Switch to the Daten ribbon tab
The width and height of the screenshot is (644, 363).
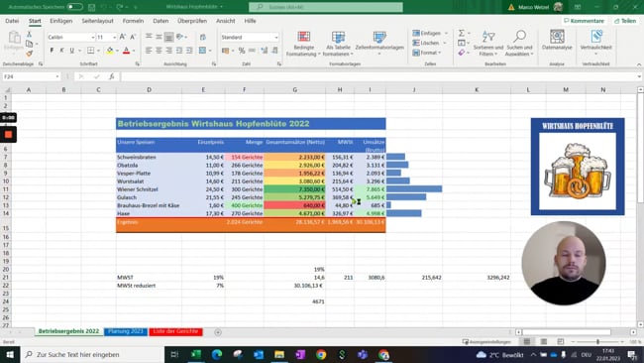pyautogui.click(x=161, y=21)
